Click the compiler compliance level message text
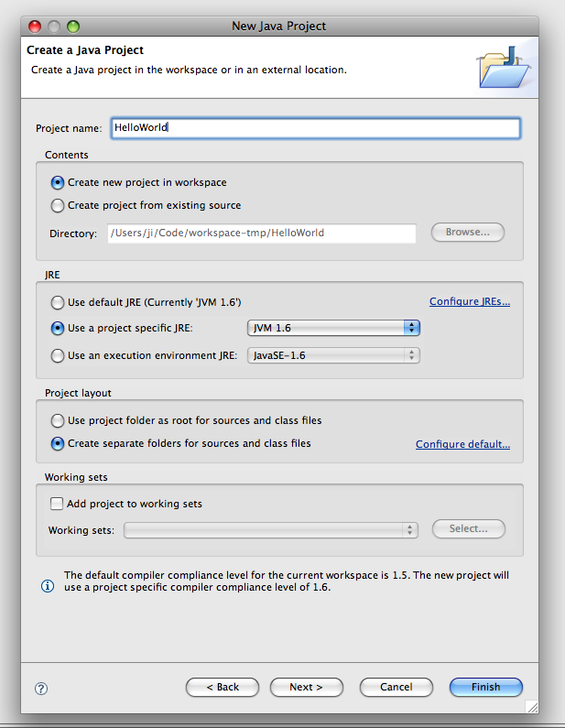 point(287,581)
